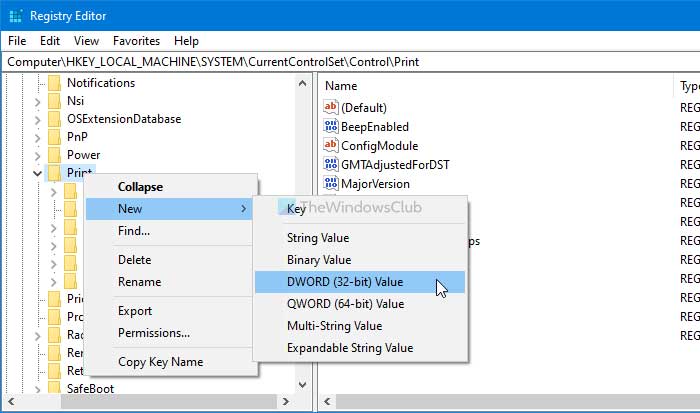
Task: Click the (Default) string value icon
Action: (331, 107)
